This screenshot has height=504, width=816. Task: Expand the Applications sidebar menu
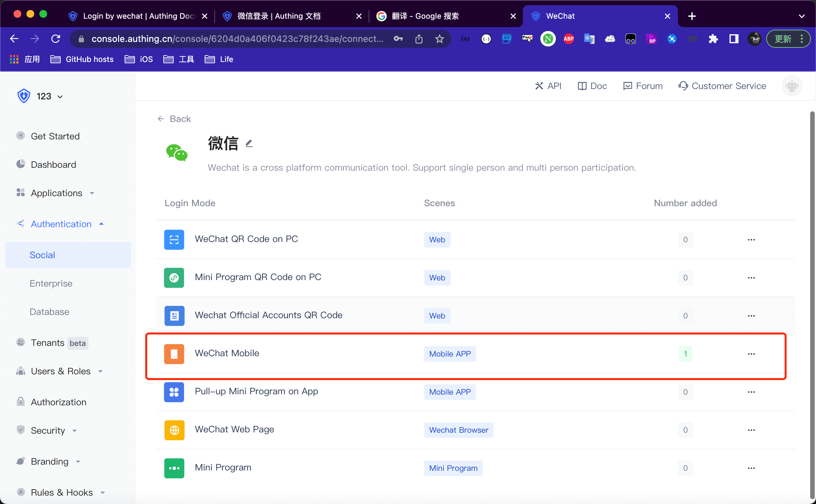[x=56, y=193]
